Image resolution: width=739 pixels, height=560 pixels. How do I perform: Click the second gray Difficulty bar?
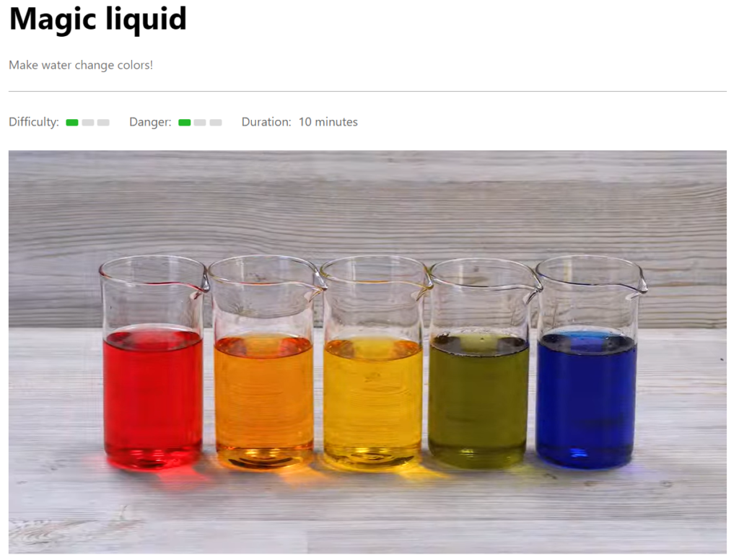point(87,123)
